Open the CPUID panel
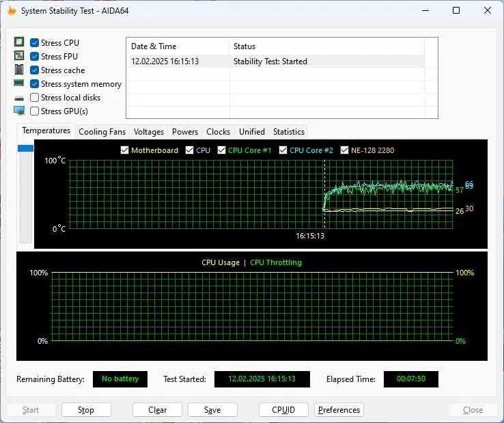Screen dimensions: 504x423 pos(283,410)
